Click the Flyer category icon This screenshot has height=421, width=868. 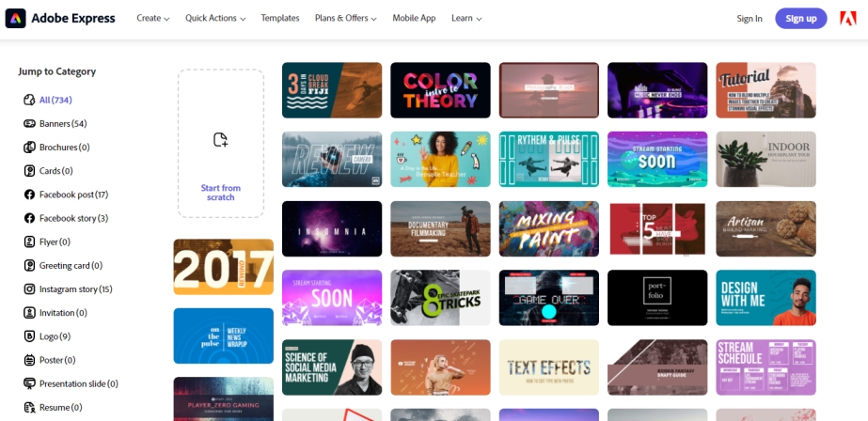29,242
